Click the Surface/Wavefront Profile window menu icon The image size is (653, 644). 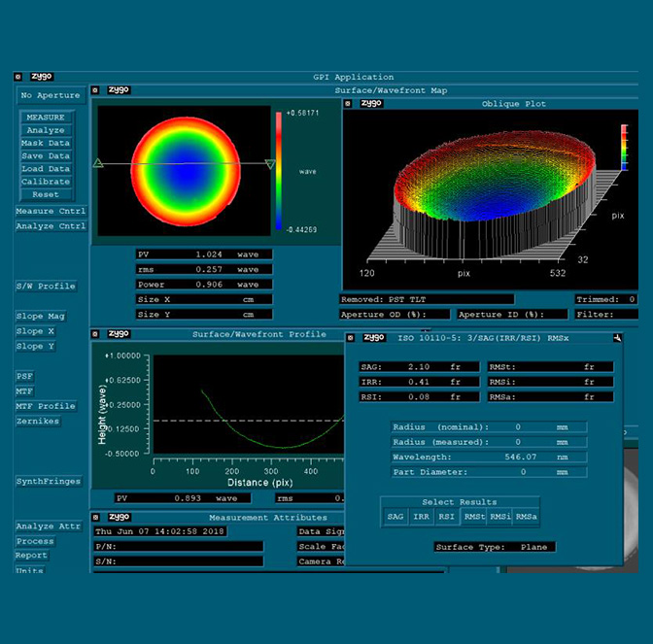[95, 334]
